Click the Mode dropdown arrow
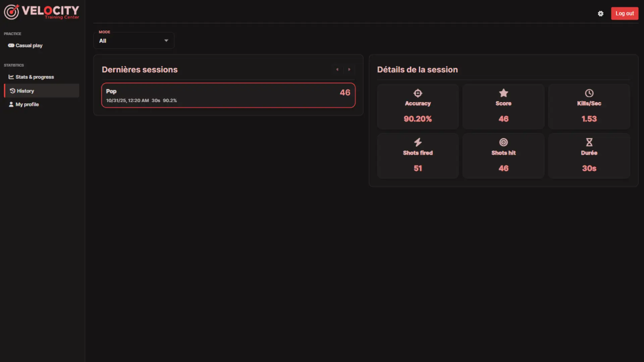This screenshot has width=644, height=362. (x=166, y=41)
